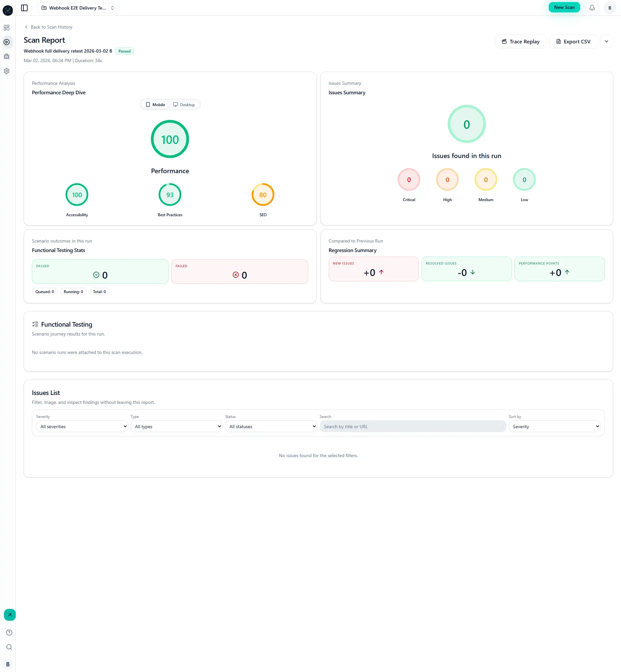Viewport: 621px width, 672px height.
Task: Open the Webhook E2E project switcher
Action: 78,8
